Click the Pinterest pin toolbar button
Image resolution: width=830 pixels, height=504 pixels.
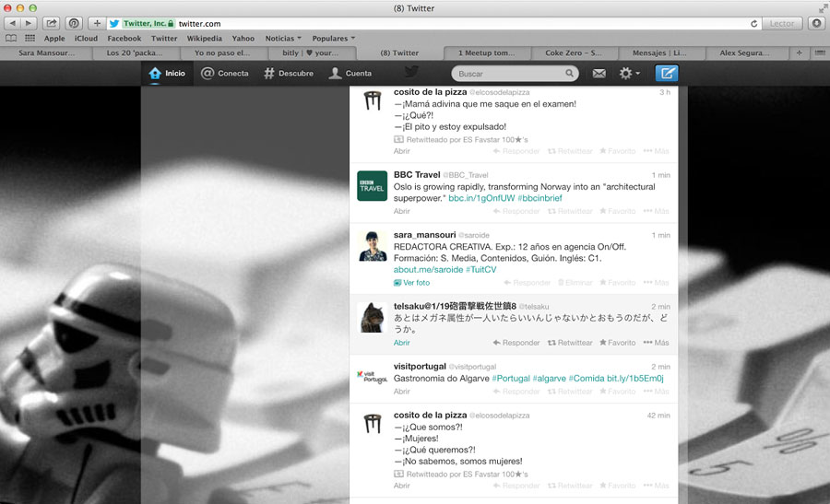(74, 23)
